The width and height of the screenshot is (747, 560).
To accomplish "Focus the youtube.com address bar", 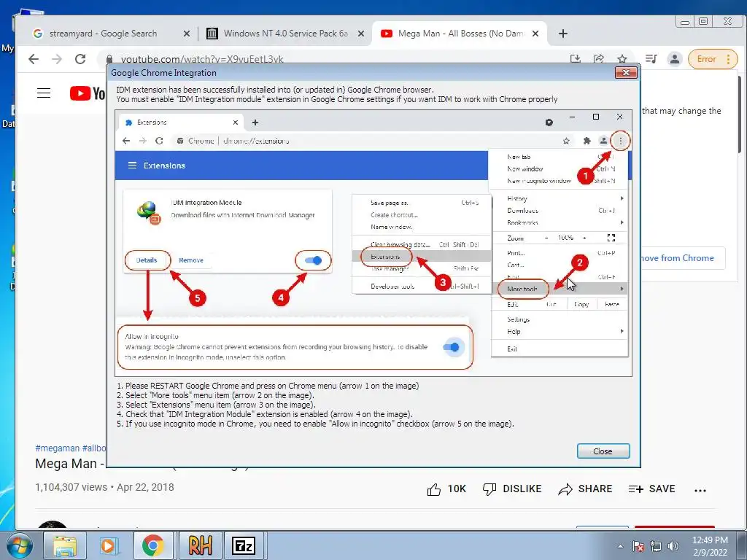I will coord(333,59).
